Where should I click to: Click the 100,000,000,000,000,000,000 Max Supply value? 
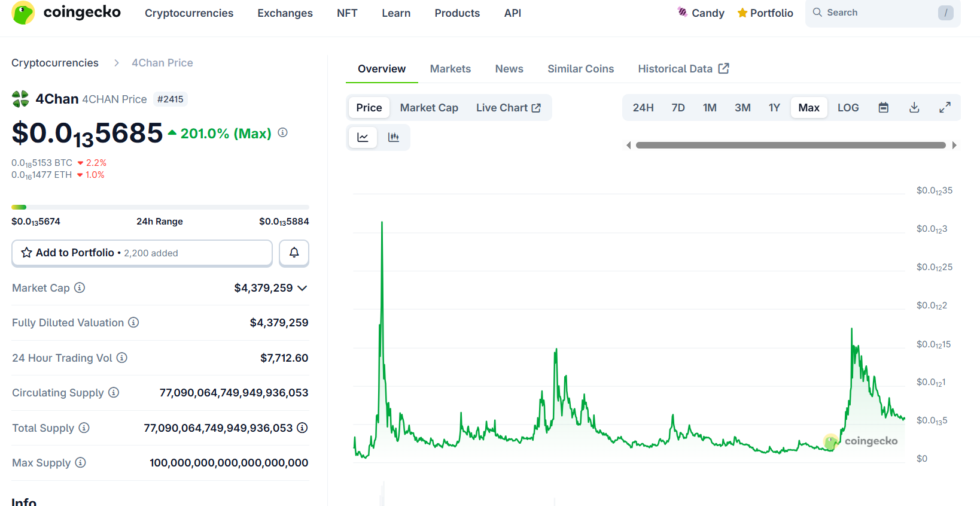tap(229, 463)
